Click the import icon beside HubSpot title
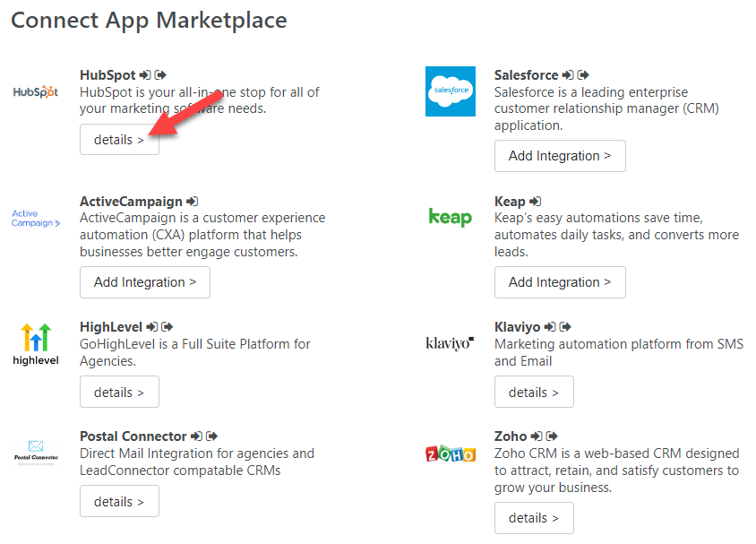Screen dimensions: 756x544 coord(145,75)
